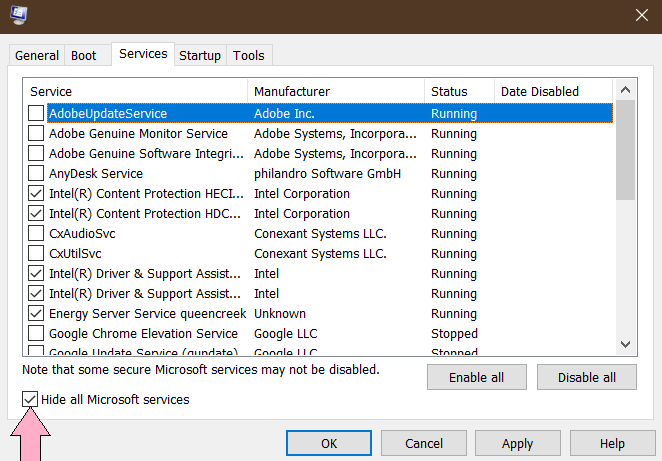This screenshot has width=662, height=461.
Task: Click the Cancel button
Action: pyautogui.click(x=424, y=443)
